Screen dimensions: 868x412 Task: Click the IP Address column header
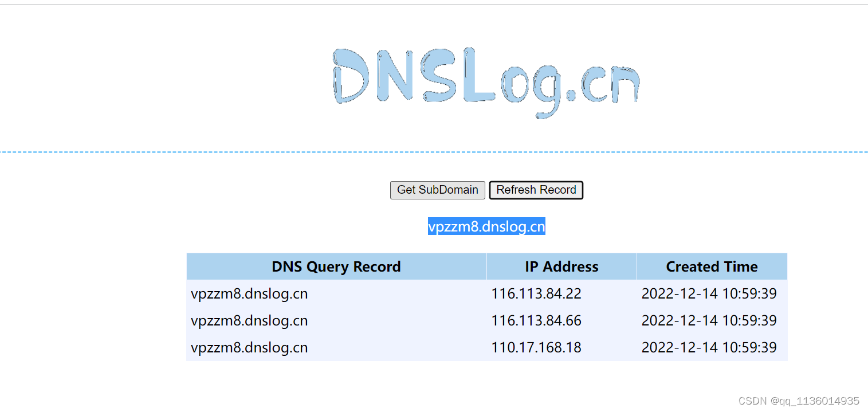pos(561,266)
